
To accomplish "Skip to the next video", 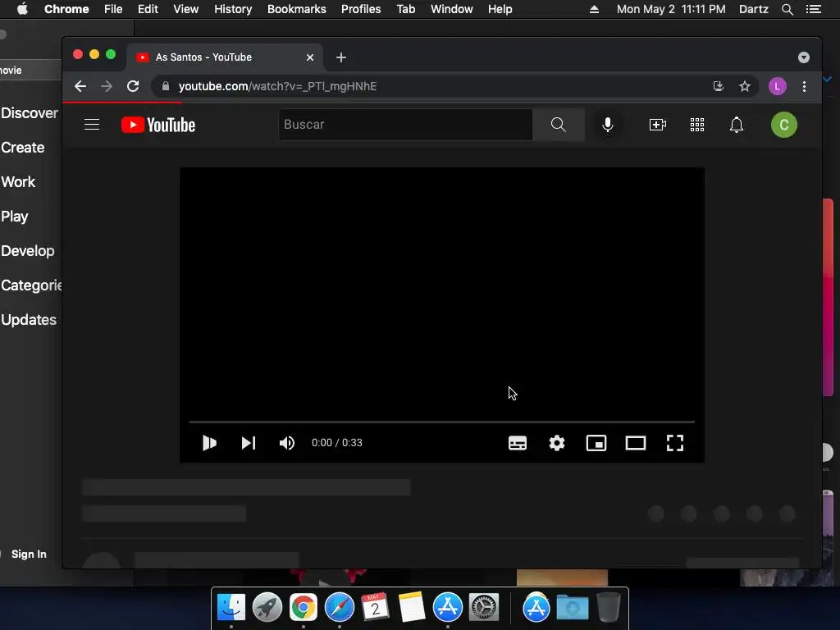I will pos(248,443).
